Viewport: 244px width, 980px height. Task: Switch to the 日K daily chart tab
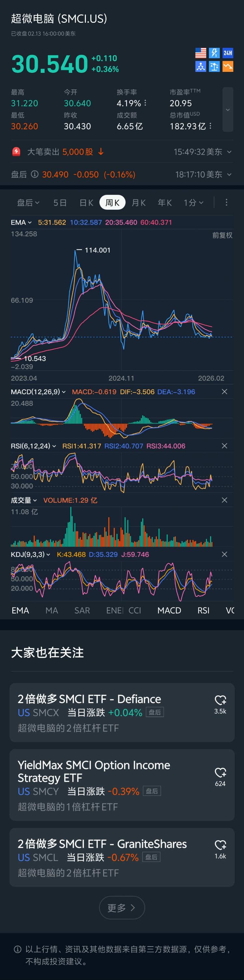tap(87, 203)
